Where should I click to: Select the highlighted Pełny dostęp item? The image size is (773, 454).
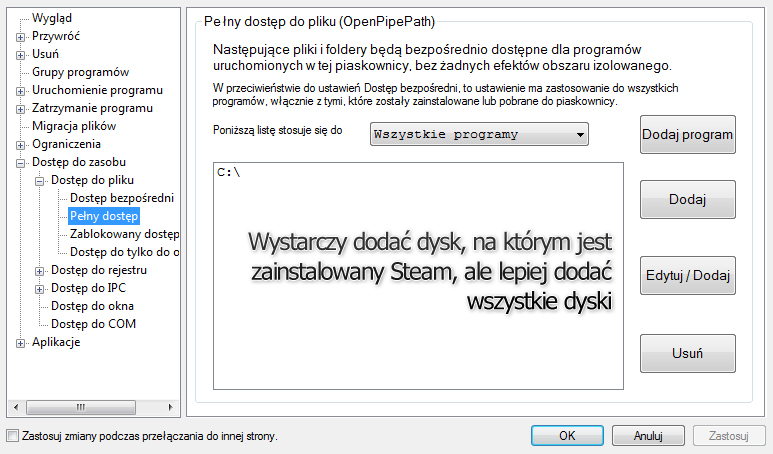(104, 216)
